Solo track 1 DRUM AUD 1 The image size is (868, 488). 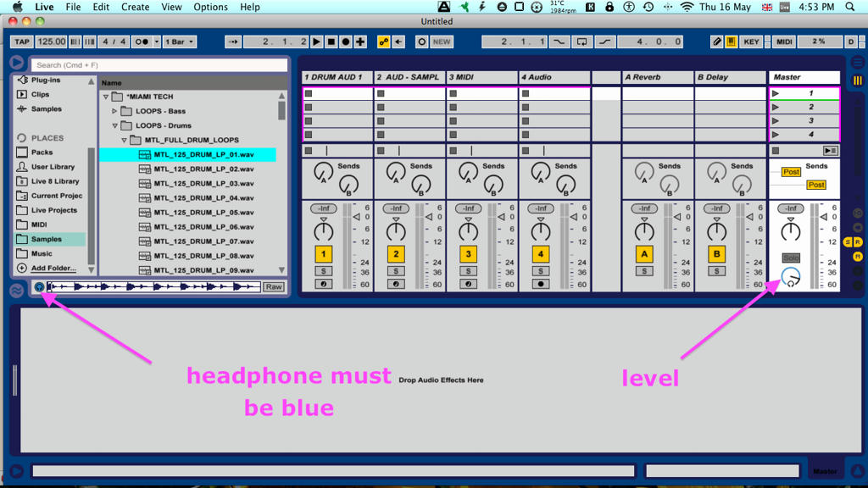(x=323, y=271)
